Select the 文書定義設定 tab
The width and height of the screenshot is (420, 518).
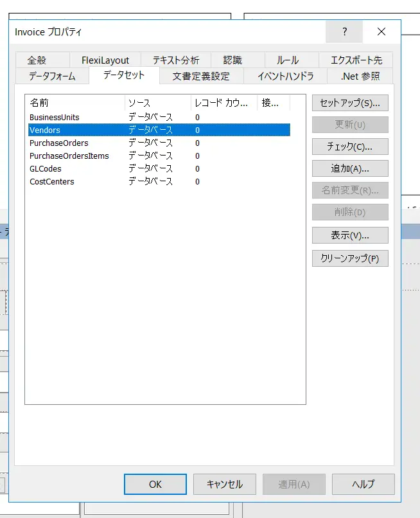tap(201, 76)
